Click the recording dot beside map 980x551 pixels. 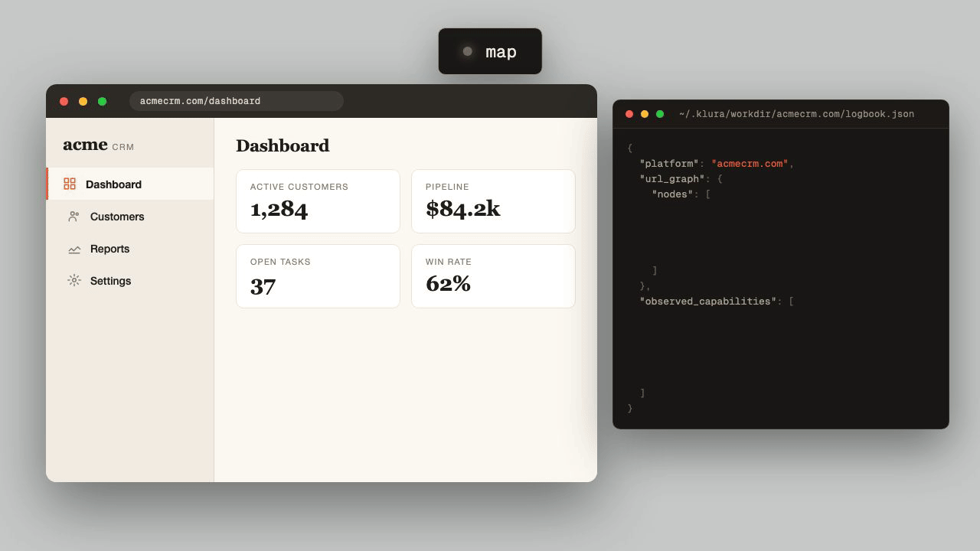point(468,51)
